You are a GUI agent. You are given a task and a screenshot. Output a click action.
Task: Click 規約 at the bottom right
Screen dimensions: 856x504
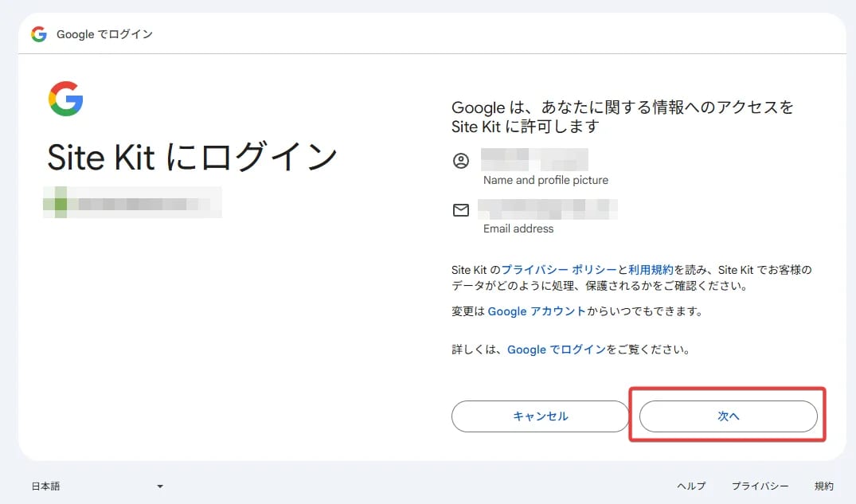pyautogui.click(x=824, y=486)
